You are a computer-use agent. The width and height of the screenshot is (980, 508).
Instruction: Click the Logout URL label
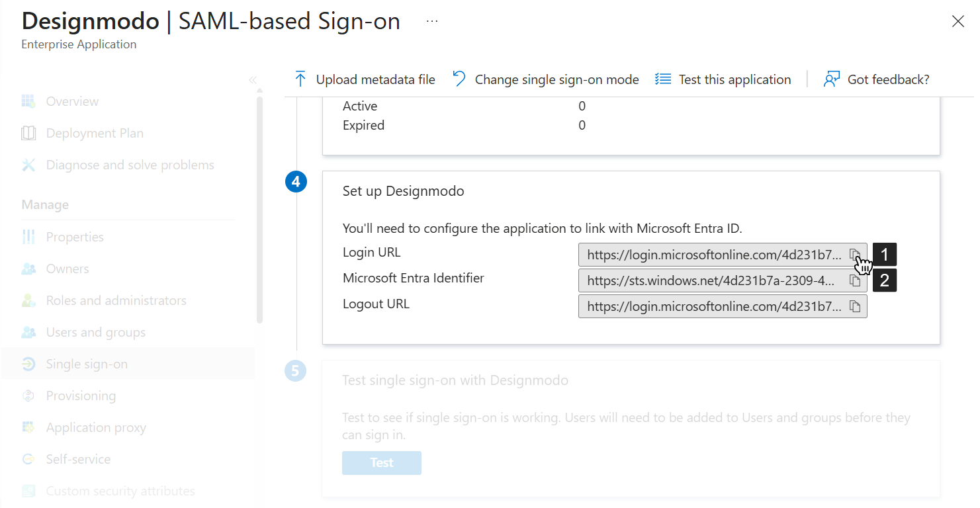[376, 304]
